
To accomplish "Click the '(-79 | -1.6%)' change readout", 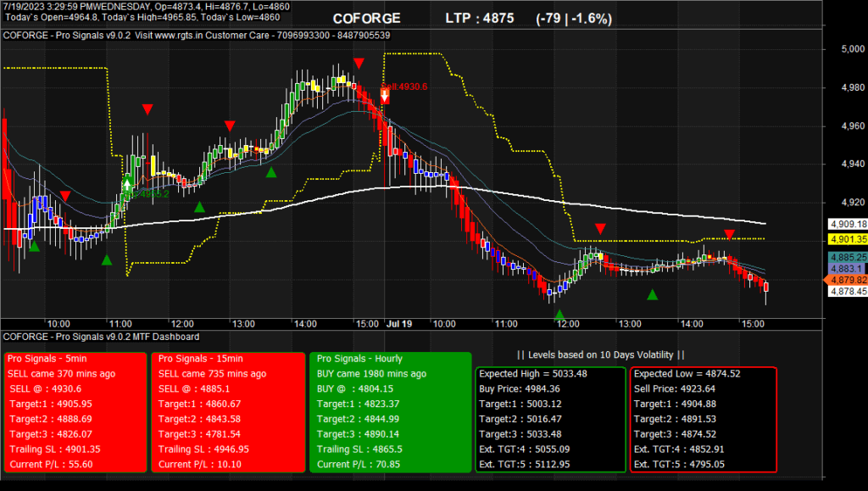I will (574, 19).
